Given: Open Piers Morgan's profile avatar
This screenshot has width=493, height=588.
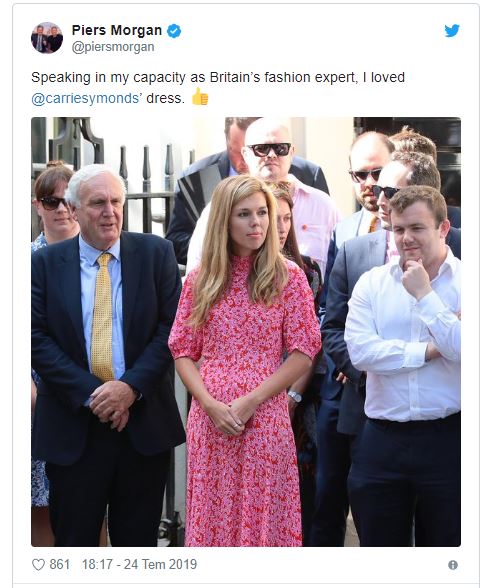Looking at the screenshot, I should point(47,38).
